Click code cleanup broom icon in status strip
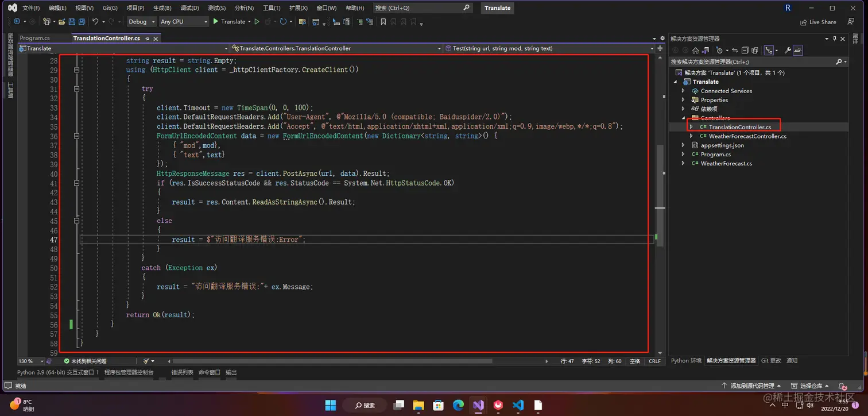The height and width of the screenshot is (416, 868). 146,361
